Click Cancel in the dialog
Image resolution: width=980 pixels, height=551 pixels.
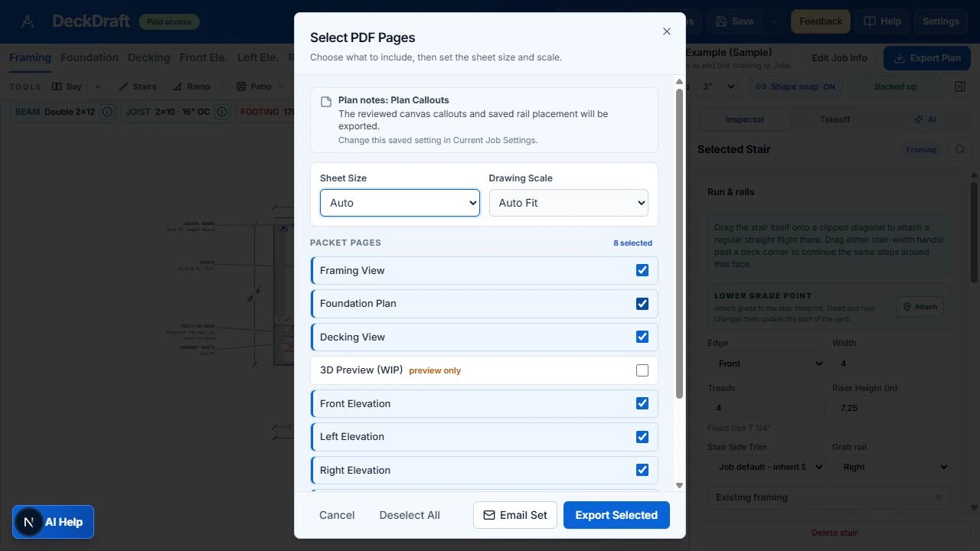tap(337, 515)
